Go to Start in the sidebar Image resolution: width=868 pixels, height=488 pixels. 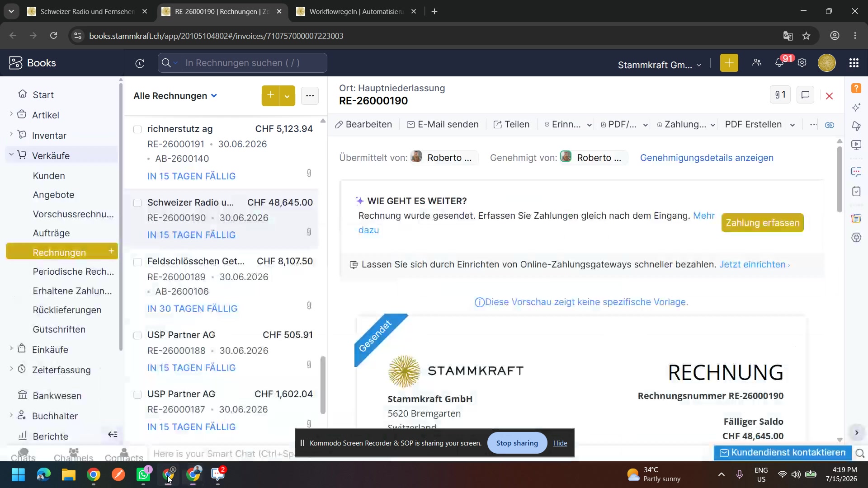coord(43,95)
